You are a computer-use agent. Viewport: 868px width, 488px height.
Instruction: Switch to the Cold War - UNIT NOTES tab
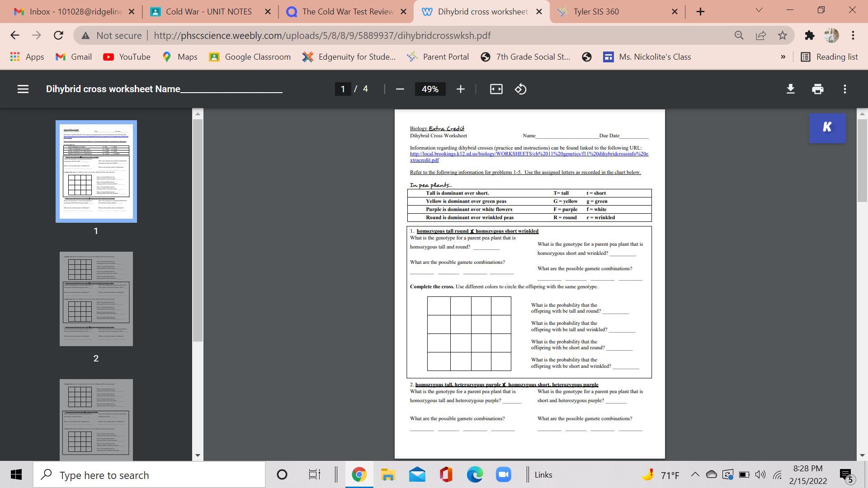[x=208, y=12]
